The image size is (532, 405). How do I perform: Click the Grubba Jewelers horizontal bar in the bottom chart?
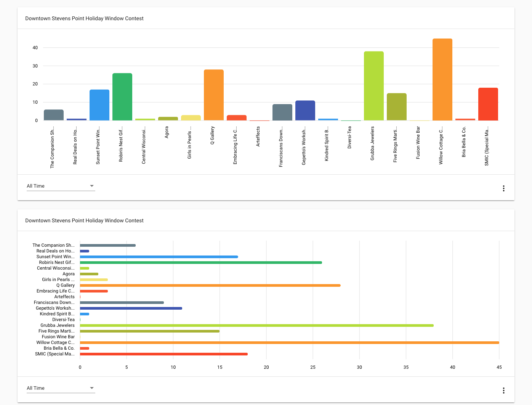coord(257,325)
